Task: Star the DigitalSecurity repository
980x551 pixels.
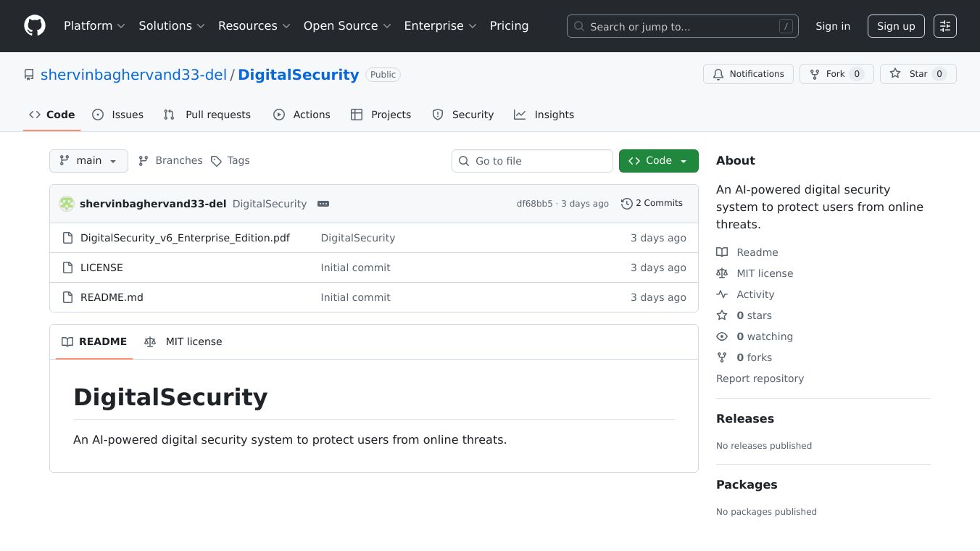Action: point(918,74)
